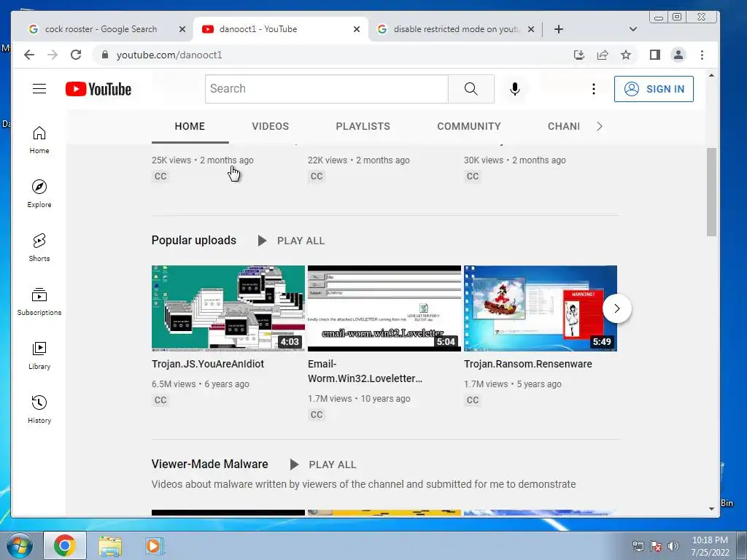Screen dimensions: 747x560
Task: Click the page vertical scrollbar thumb
Action: (711, 192)
